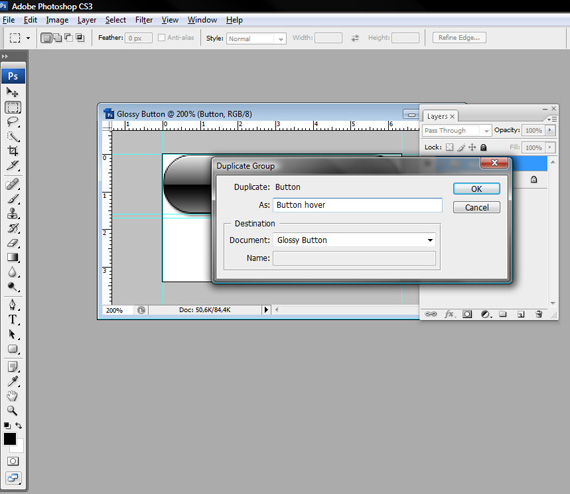Switch to the Layers tab

point(441,116)
